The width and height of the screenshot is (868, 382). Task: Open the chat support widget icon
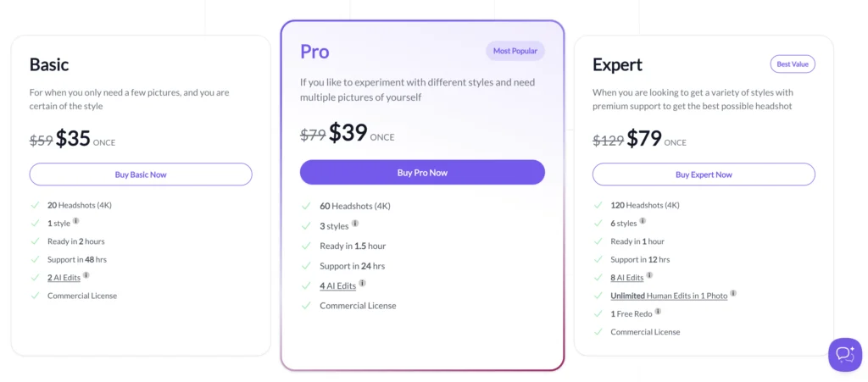coord(844,354)
